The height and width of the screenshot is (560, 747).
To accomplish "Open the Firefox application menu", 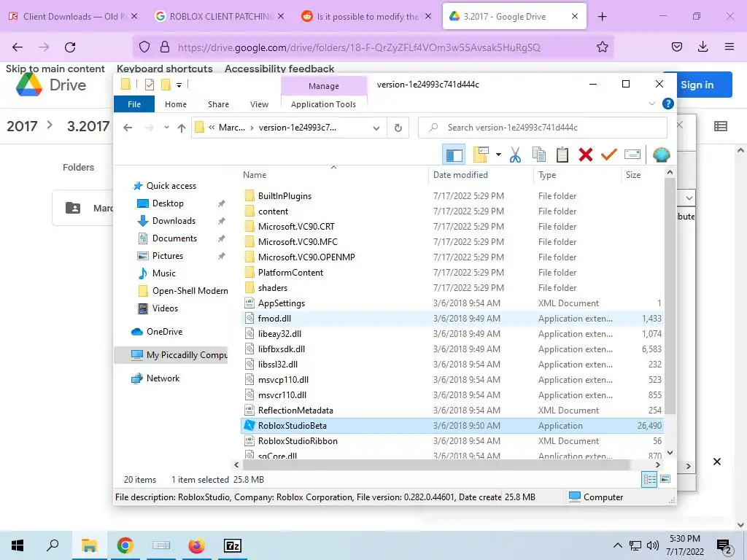I will tap(729, 47).
